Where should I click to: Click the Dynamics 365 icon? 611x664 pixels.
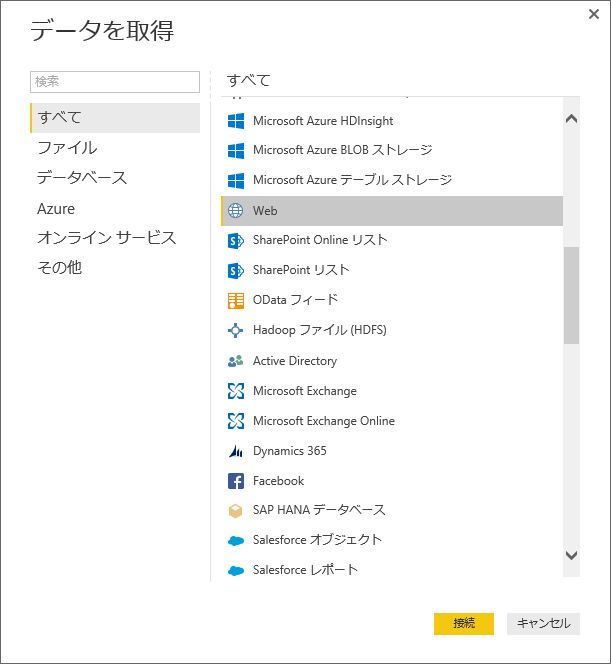[x=236, y=451]
